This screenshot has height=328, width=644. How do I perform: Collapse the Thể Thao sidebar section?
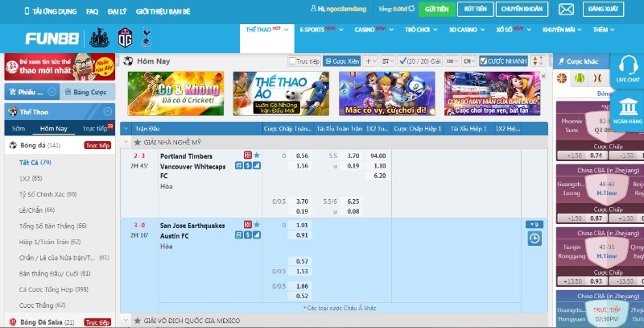coord(108,111)
